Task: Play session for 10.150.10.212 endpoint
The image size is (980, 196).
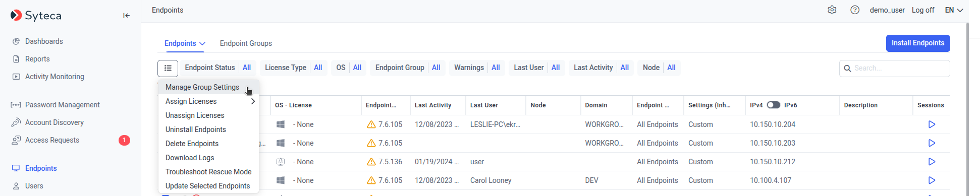Action: (932, 162)
